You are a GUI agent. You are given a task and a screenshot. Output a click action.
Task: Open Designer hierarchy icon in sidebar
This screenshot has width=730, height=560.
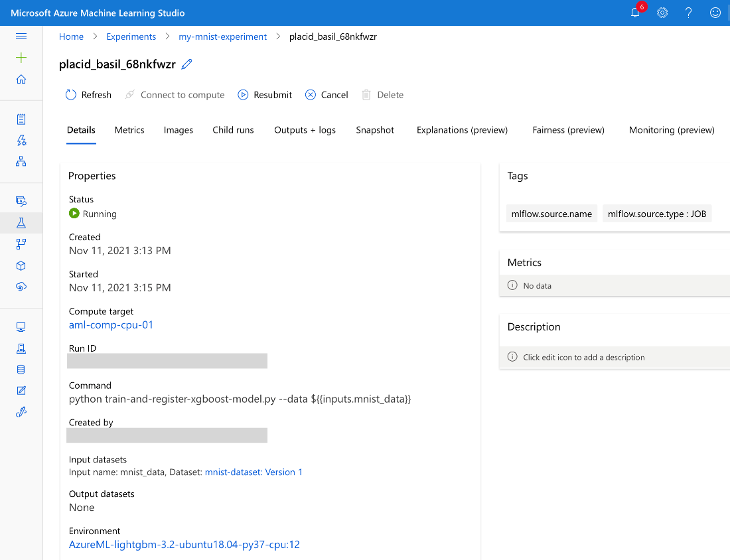(21, 161)
